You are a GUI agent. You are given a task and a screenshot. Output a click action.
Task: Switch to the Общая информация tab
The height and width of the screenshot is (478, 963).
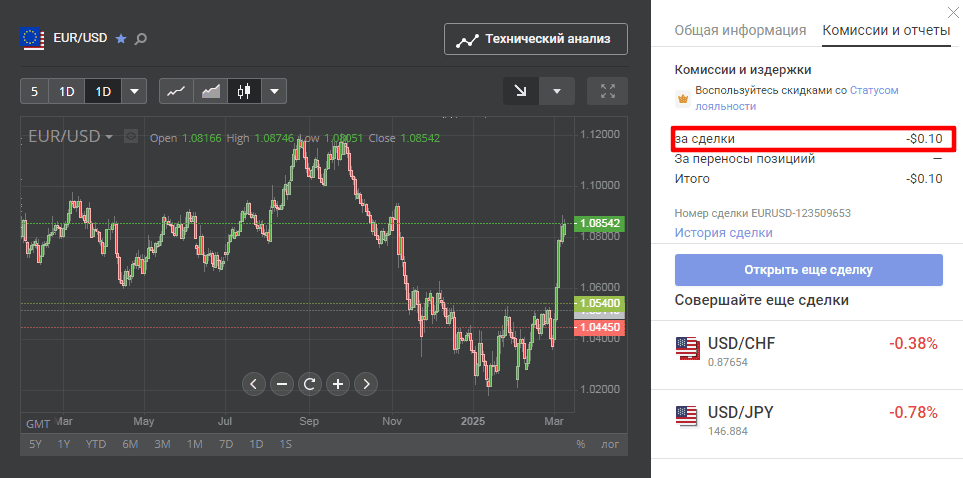click(x=740, y=30)
